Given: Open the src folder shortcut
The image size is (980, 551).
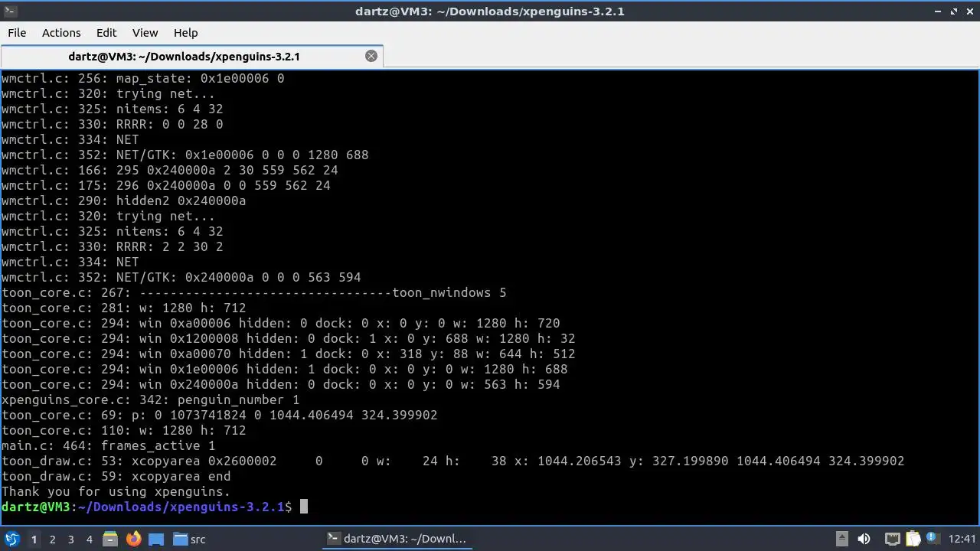Looking at the screenshot, I should pos(189,539).
